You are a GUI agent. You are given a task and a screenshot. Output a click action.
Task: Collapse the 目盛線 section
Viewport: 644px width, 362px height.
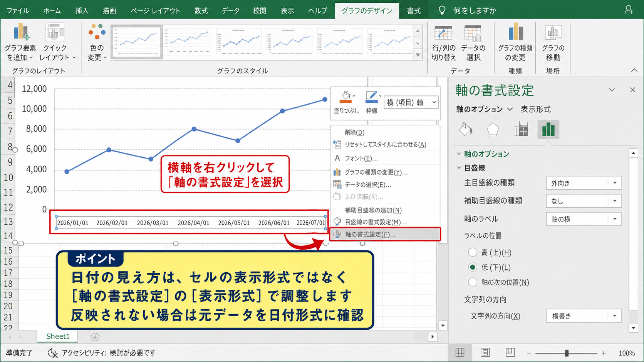[459, 168]
